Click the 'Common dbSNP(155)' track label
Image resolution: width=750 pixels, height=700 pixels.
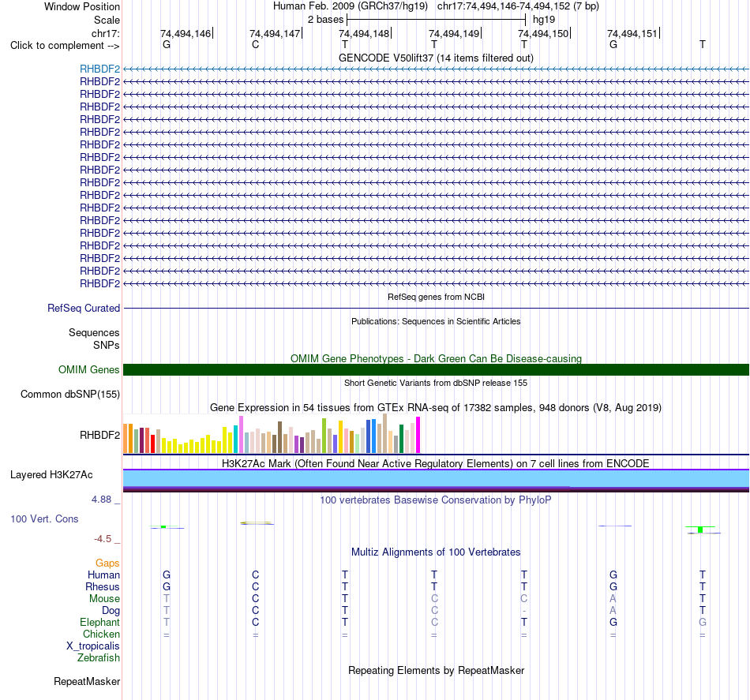pos(69,394)
